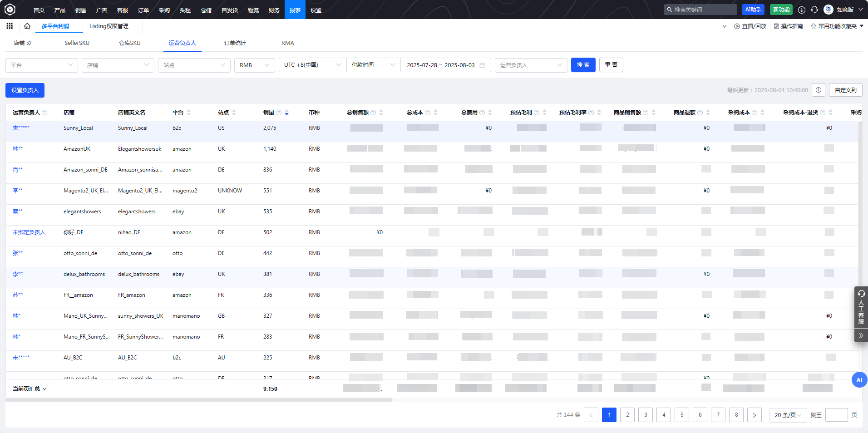Open 财务 top menu
The height and width of the screenshot is (433, 868).
274,10
